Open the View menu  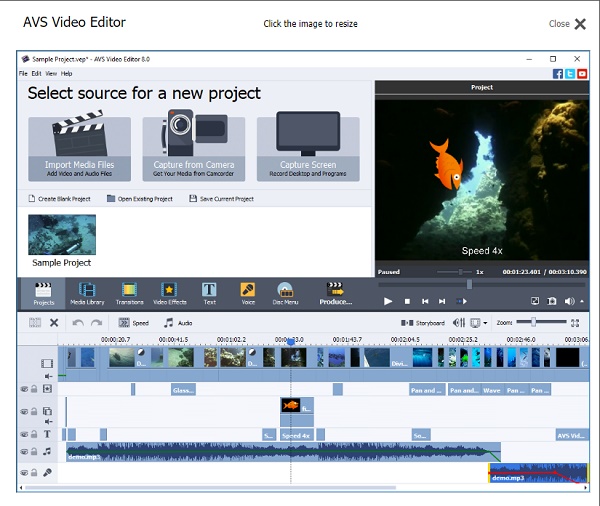pyautogui.click(x=51, y=73)
